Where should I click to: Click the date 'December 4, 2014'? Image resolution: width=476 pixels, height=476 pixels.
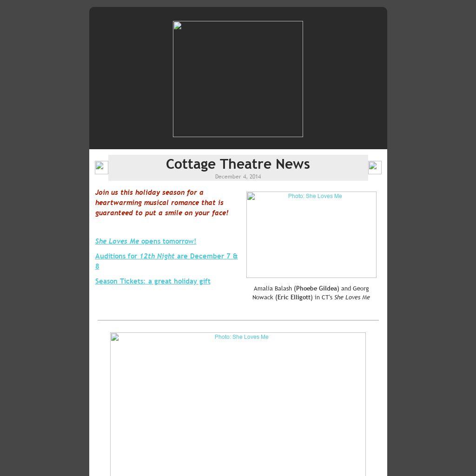pos(238,177)
